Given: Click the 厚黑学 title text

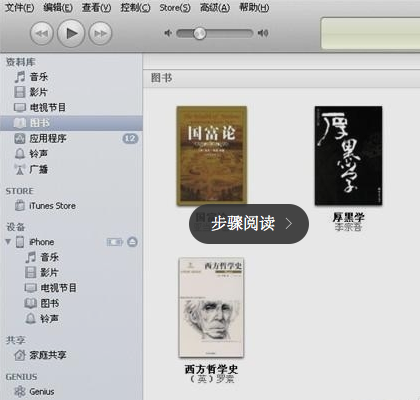Looking at the screenshot, I should click(x=348, y=217).
